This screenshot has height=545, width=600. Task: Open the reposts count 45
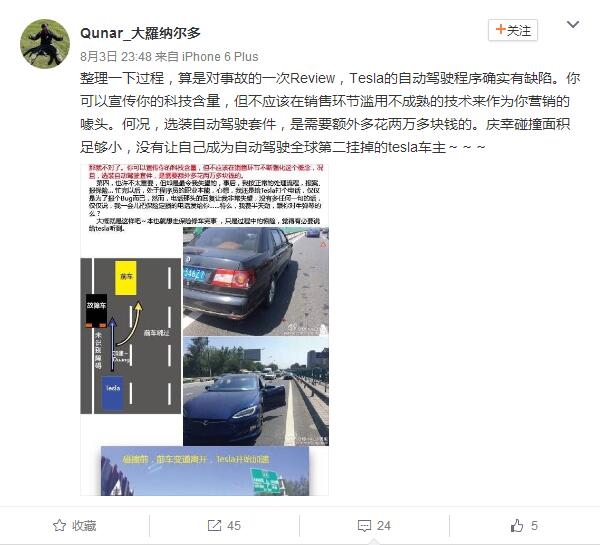tap(234, 525)
